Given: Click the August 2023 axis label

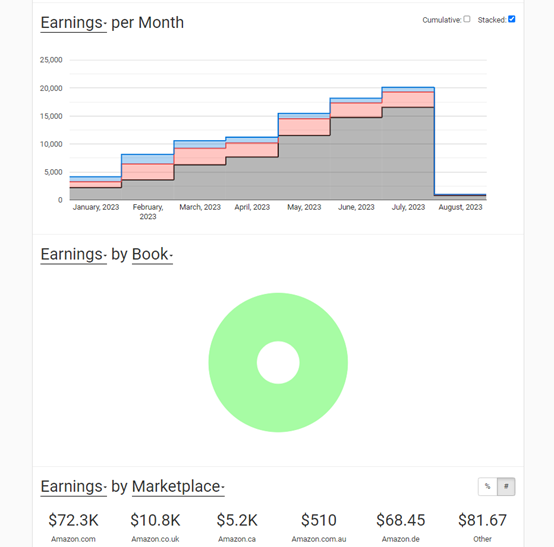Looking at the screenshot, I should pos(460,207).
